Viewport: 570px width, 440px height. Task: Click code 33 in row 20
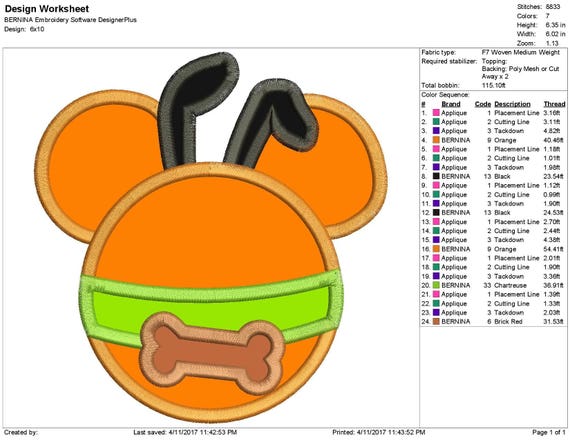coord(487,285)
